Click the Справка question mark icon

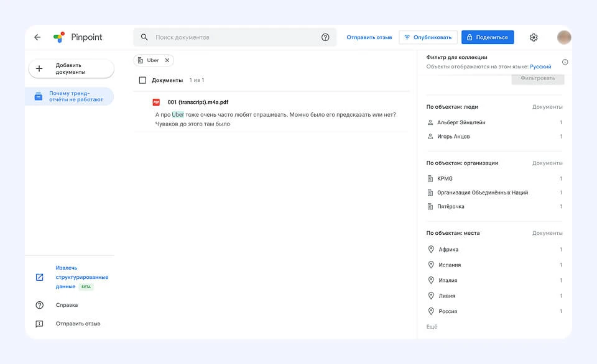click(x=40, y=305)
